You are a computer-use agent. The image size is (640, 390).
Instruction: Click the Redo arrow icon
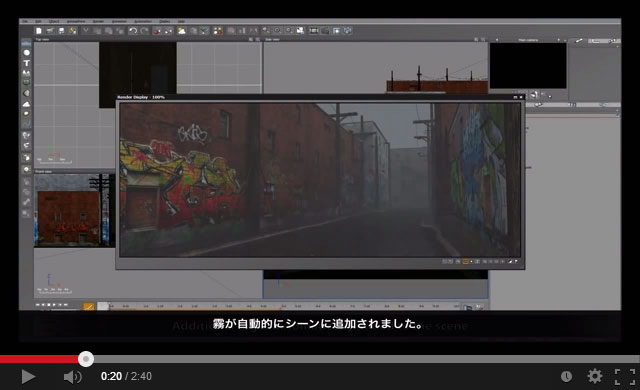click(x=144, y=31)
